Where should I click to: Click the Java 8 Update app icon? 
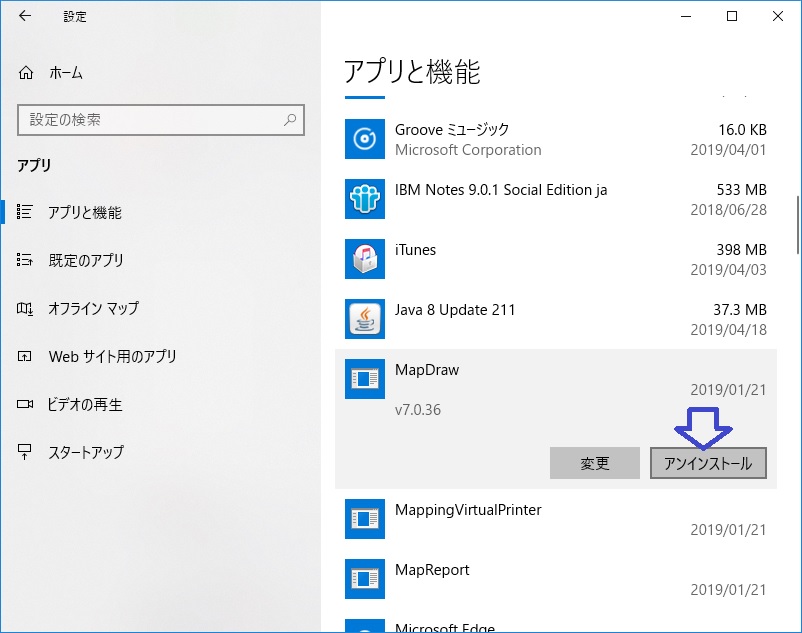[365, 319]
